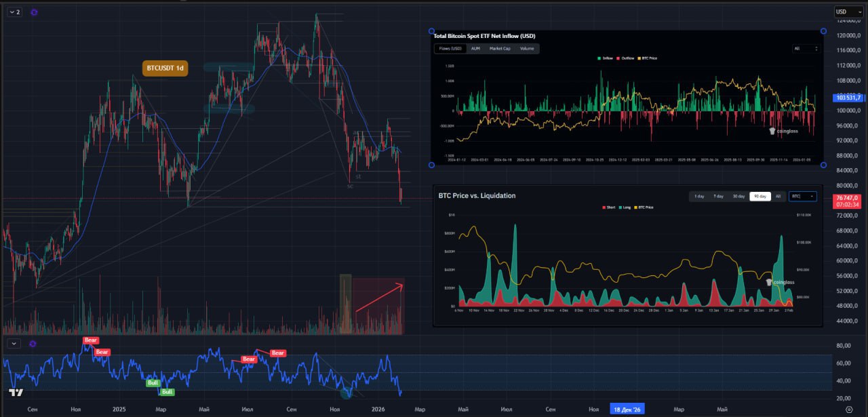868x417 pixels.
Task: Expand the collapsed indicators legend showing 2
Action: click(x=14, y=12)
